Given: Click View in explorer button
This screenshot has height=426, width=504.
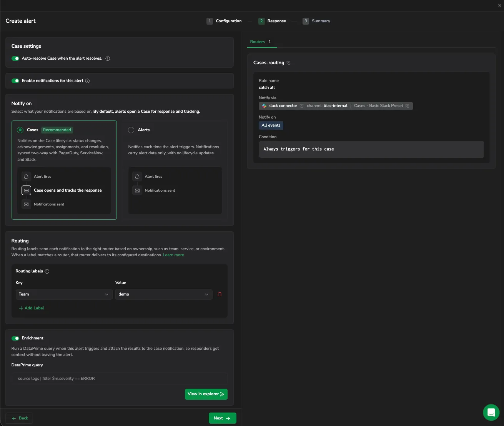Looking at the screenshot, I should 206,394.
